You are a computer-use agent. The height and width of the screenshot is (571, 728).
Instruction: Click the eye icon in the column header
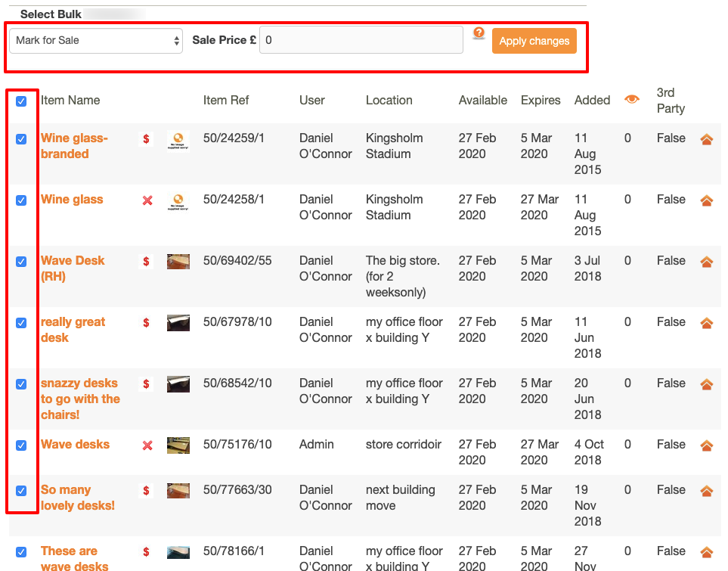click(632, 100)
